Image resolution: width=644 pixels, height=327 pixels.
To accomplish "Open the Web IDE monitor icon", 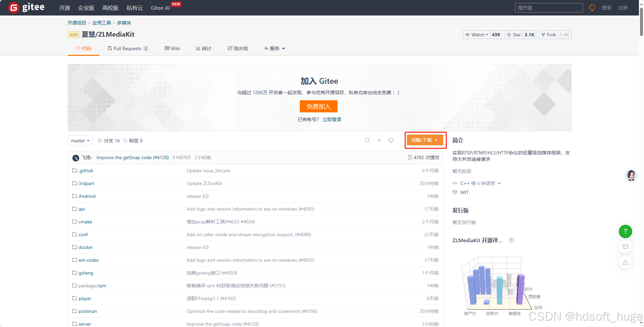I will [391, 140].
